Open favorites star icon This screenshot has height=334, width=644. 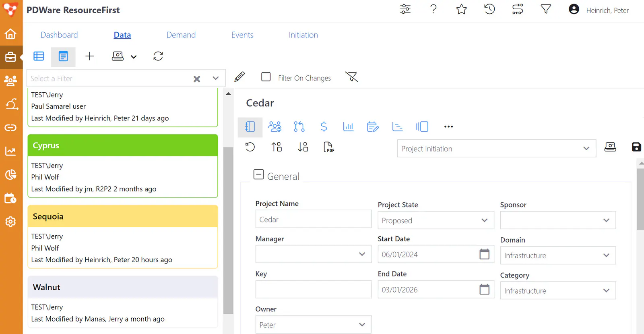462,9
